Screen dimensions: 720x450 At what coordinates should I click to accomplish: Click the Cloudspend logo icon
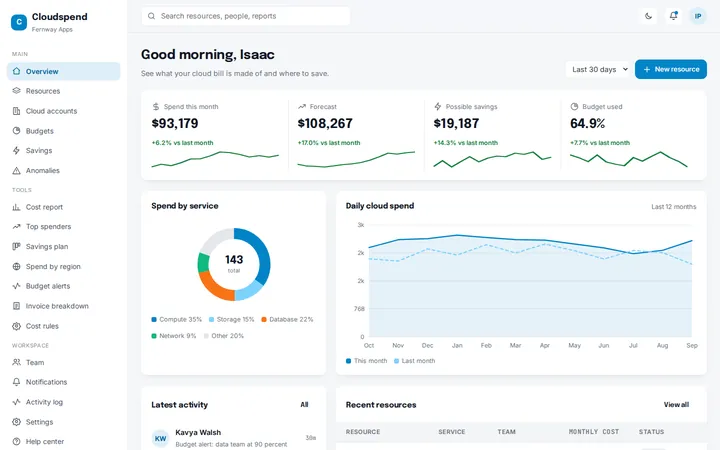19,22
